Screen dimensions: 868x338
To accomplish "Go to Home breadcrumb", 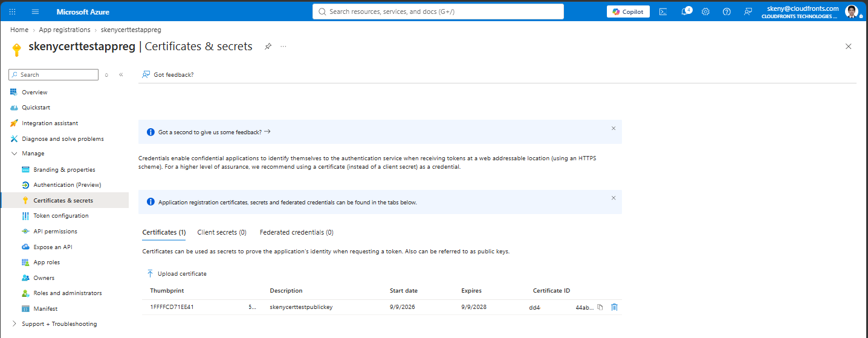I will coord(19,30).
